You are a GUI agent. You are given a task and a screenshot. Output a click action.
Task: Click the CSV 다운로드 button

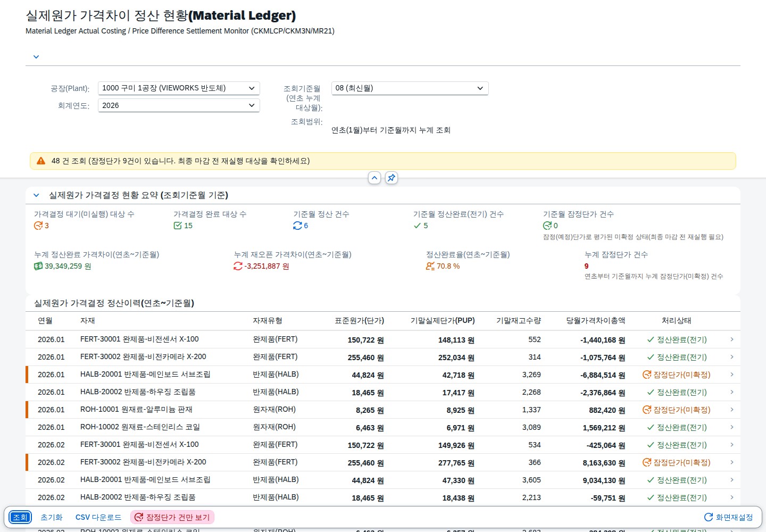[x=98, y=517]
